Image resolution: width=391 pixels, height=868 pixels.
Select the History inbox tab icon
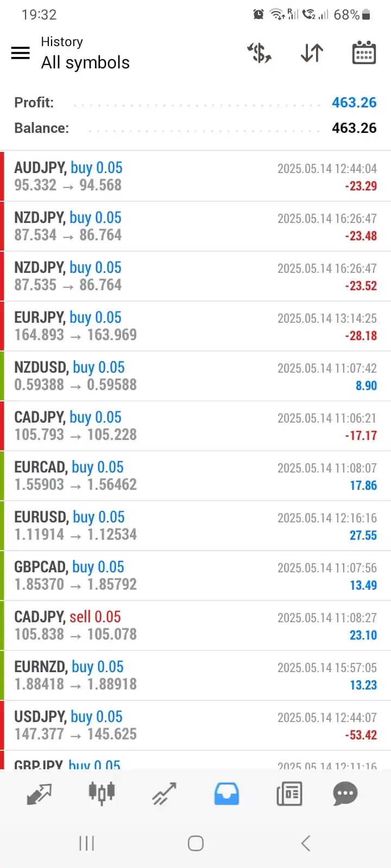[x=226, y=794]
